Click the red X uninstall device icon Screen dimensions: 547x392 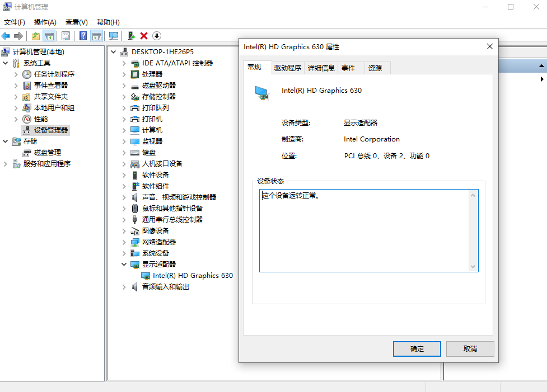point(143,35)
